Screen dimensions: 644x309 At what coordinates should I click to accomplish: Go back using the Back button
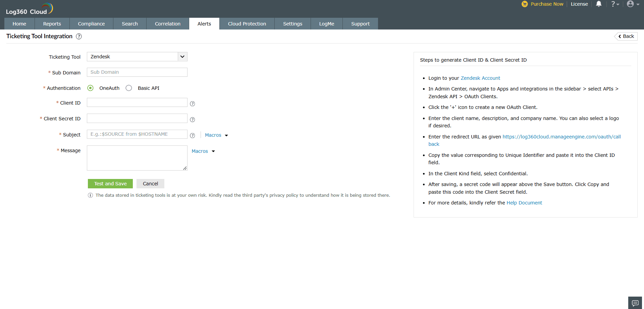(626, 36)
